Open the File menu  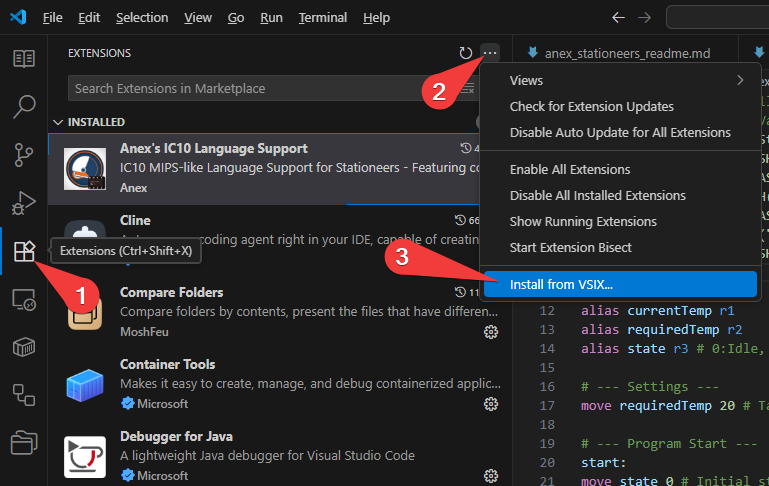52,18
